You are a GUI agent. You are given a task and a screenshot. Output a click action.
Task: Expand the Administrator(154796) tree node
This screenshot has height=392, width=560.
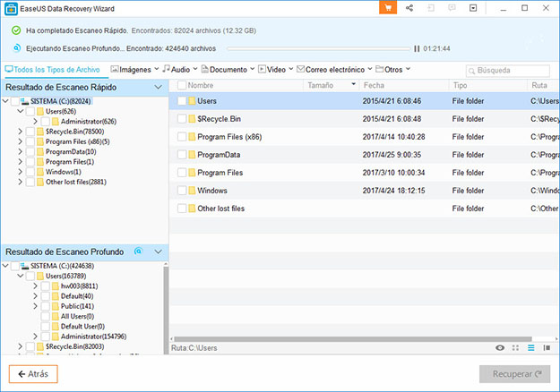(35, 337)
